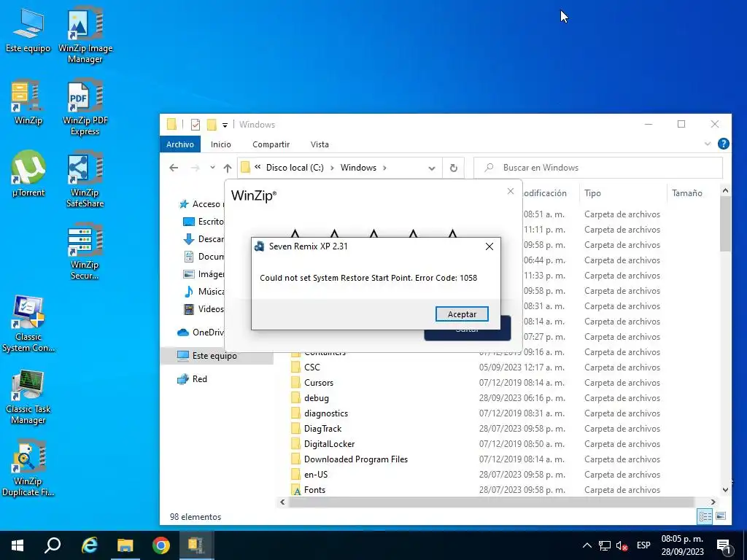The image size is (747, 560).
Task: Launch the WinZip desktop shortcut
Action: pyautogui.click(x=28, y=102)
